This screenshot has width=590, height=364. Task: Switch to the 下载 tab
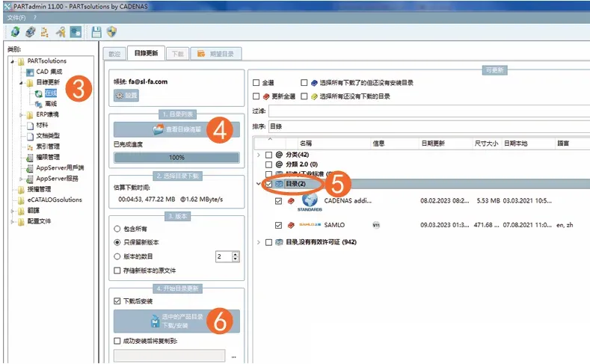(x=178, y=54)
